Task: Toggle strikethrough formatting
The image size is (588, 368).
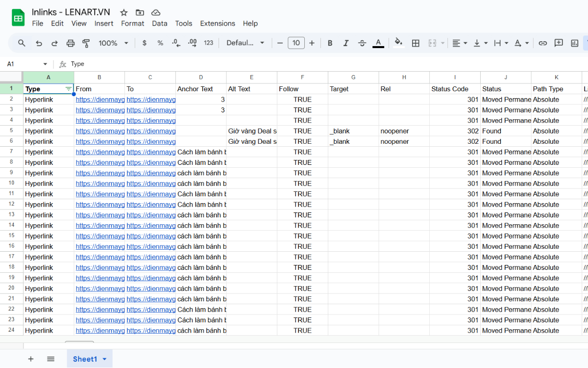Action: coord(362,43)
